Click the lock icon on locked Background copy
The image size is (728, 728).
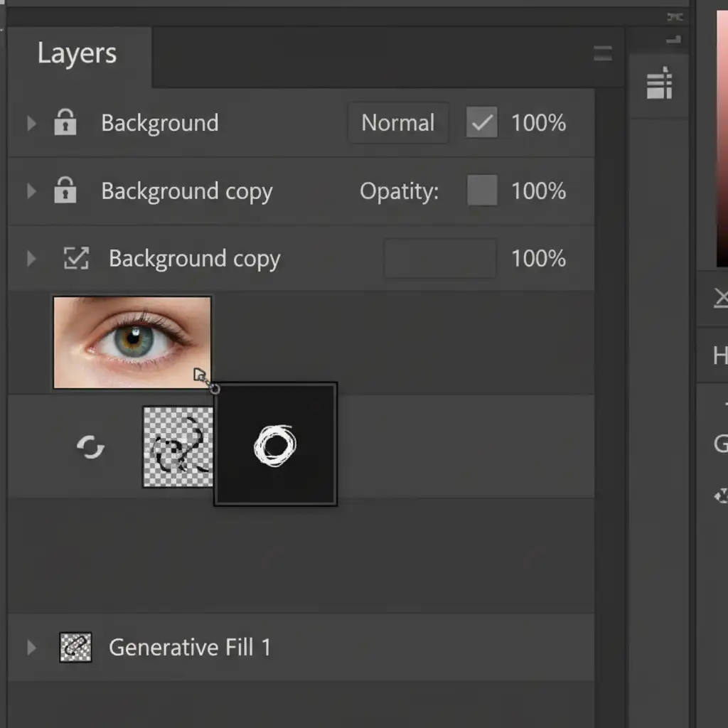click(65, 191)
